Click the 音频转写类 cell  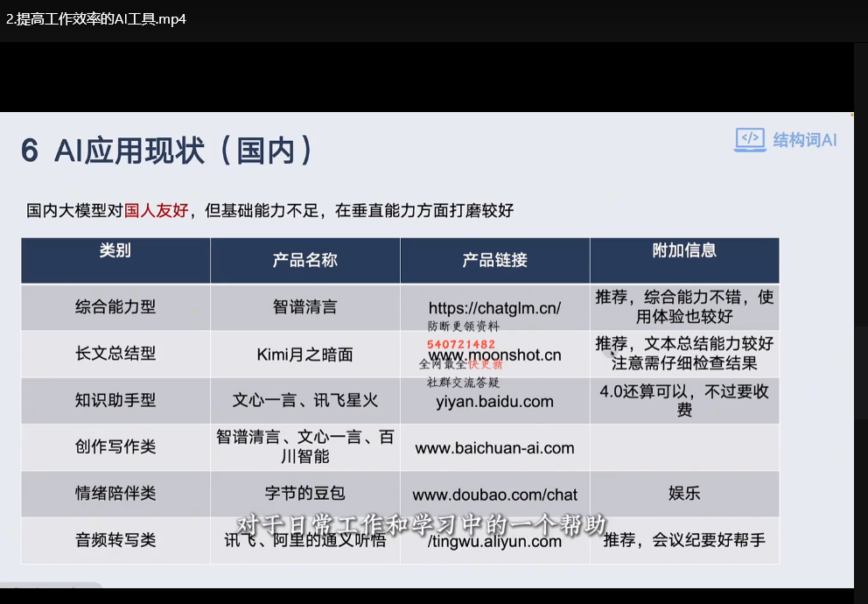pos(115,540)
